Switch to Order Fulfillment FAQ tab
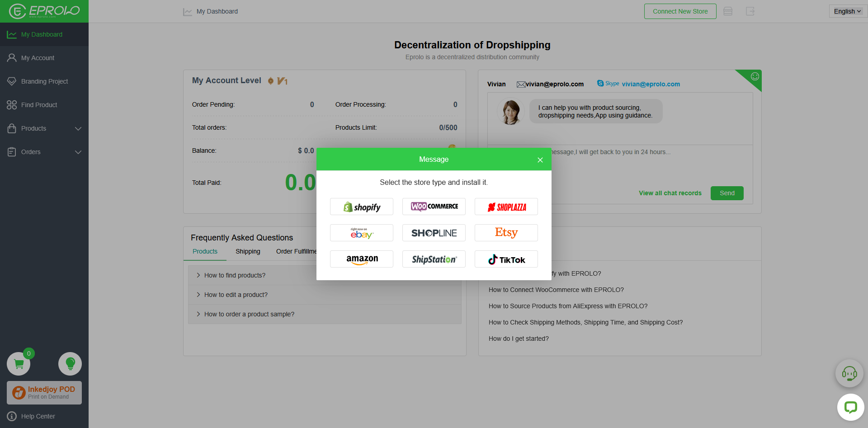 [x=296, y=251]
